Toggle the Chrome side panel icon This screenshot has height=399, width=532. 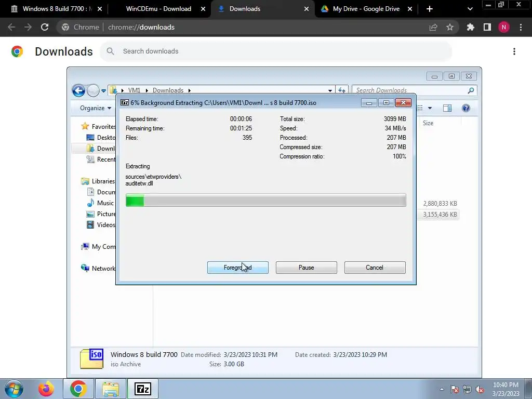[487, 27]
